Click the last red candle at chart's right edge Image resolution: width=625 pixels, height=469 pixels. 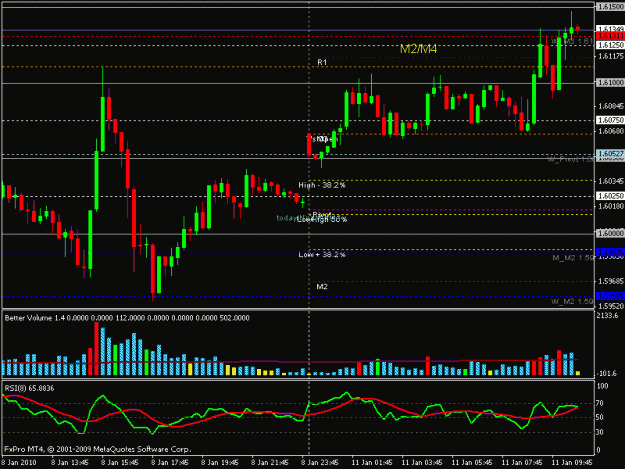pyautogui.click(x=578, y=29)
